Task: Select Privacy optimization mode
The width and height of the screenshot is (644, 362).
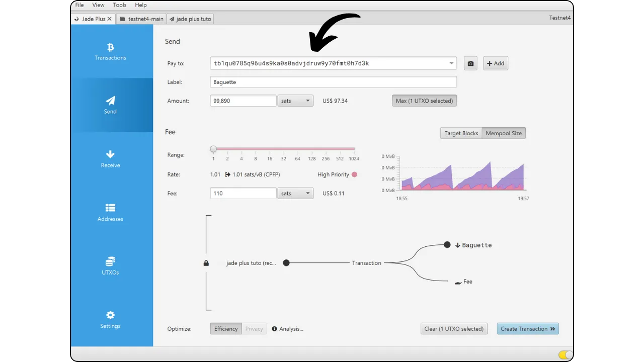Action: pyautogui.click(x=254, y=329)
